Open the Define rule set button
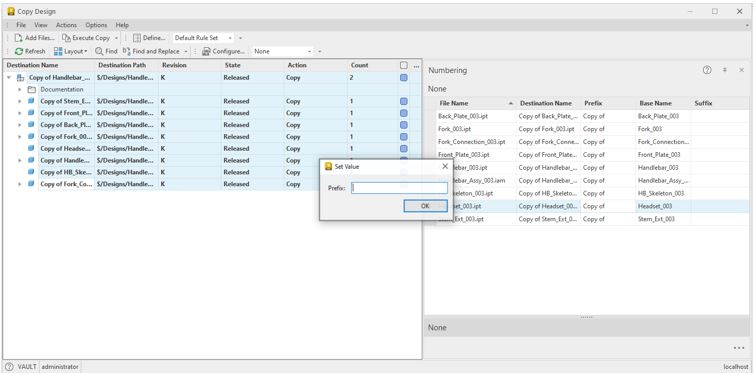 click(x=149, y=38)
